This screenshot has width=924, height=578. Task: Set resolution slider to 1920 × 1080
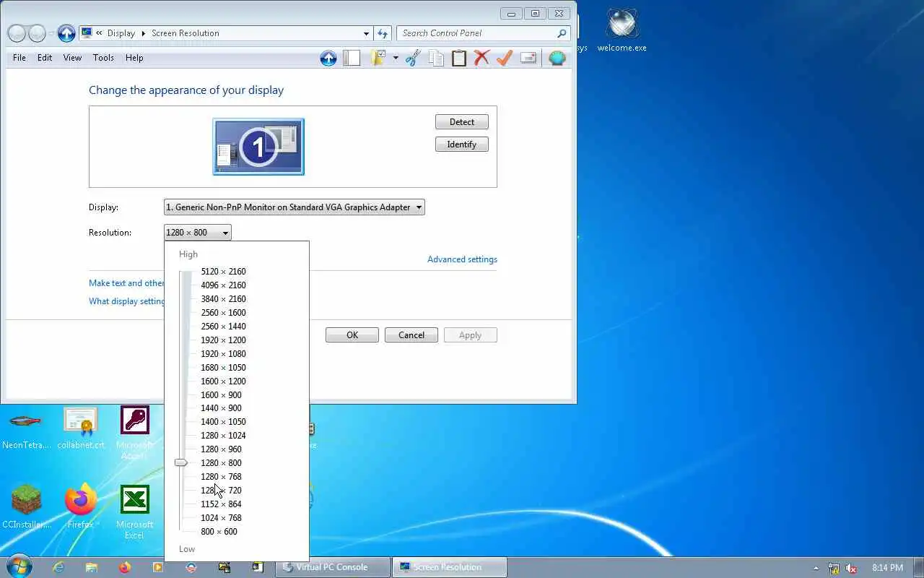223,354
